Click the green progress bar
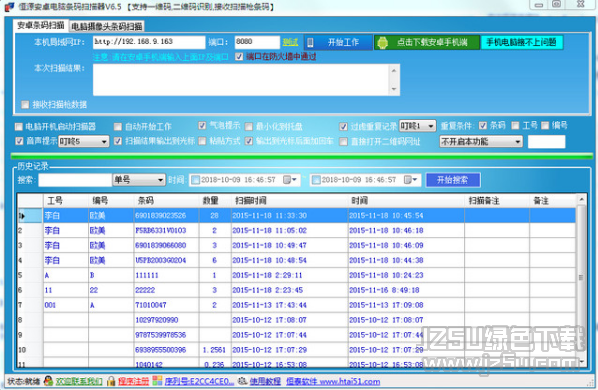Viewport: 598px width, 390px height. [301, 156]
